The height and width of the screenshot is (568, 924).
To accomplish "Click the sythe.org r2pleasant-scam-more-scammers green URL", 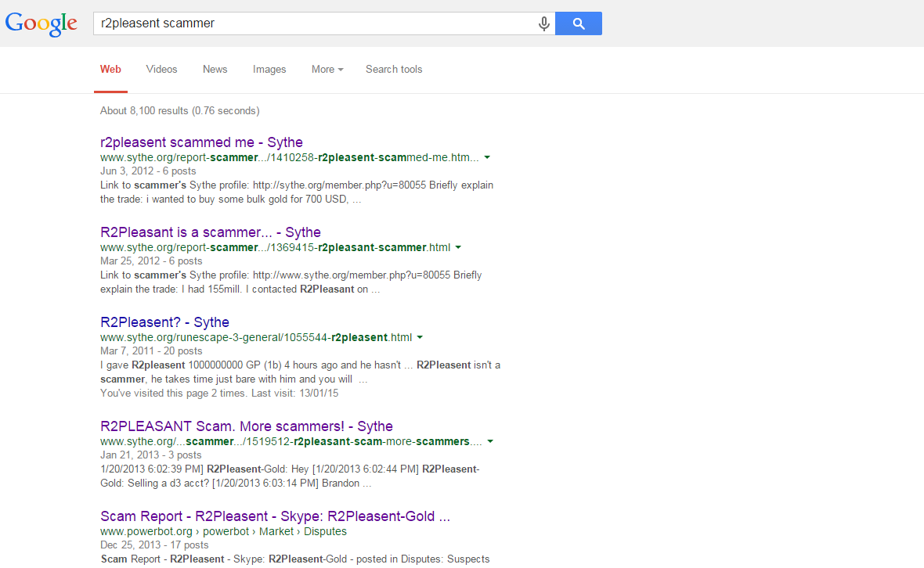I will 291,442.
